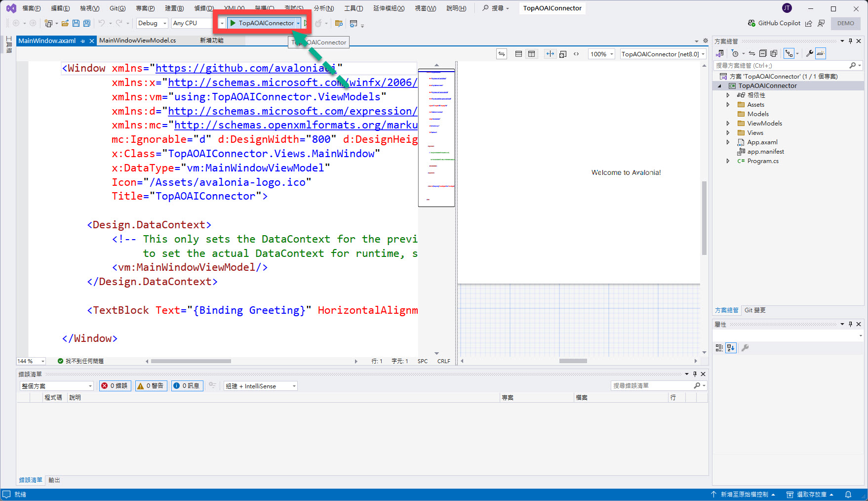Click the editor horizontal scrollbar thumb
Image resolution: width=868 pixels, height=501 pixels.
coord(191,361)
